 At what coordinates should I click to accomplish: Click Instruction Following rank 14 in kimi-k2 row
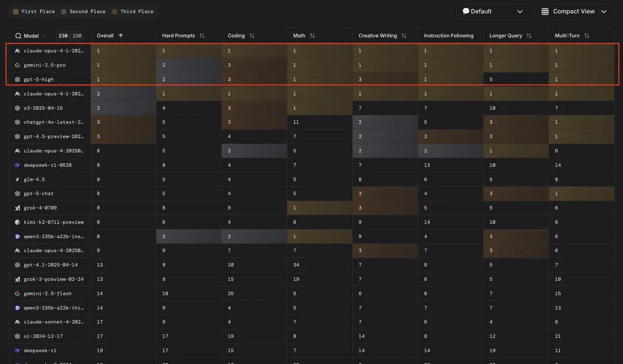coord(427,222)
